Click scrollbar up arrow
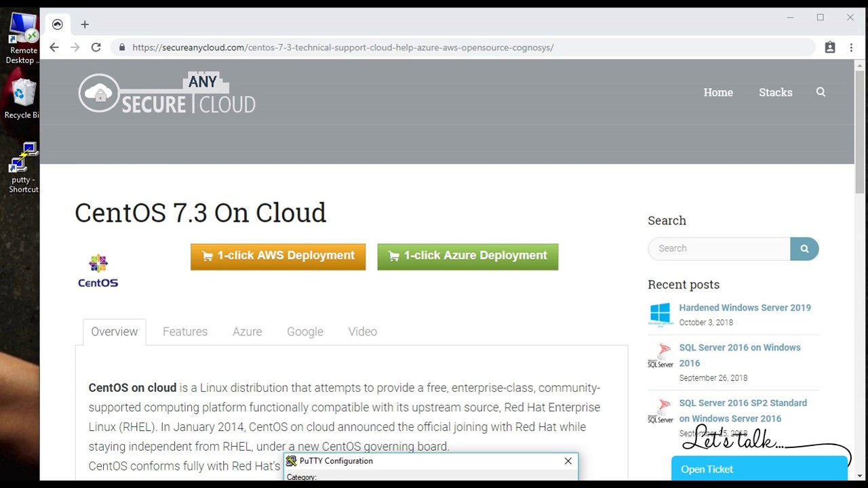Image resolution: width=868 pixels, height=488 pixels. point(861,65)
